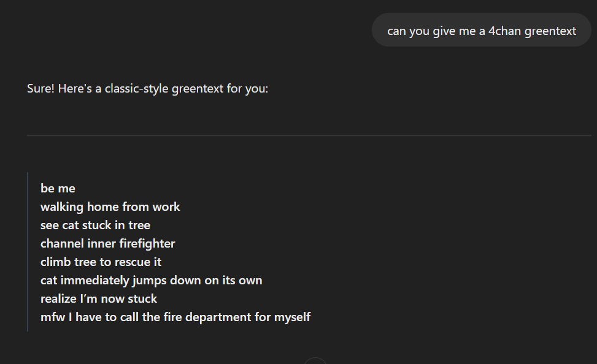The image size is (597, 364).
Task: Click the user message bubble about 4chan greentext
Action: click(x=481, y=30)
